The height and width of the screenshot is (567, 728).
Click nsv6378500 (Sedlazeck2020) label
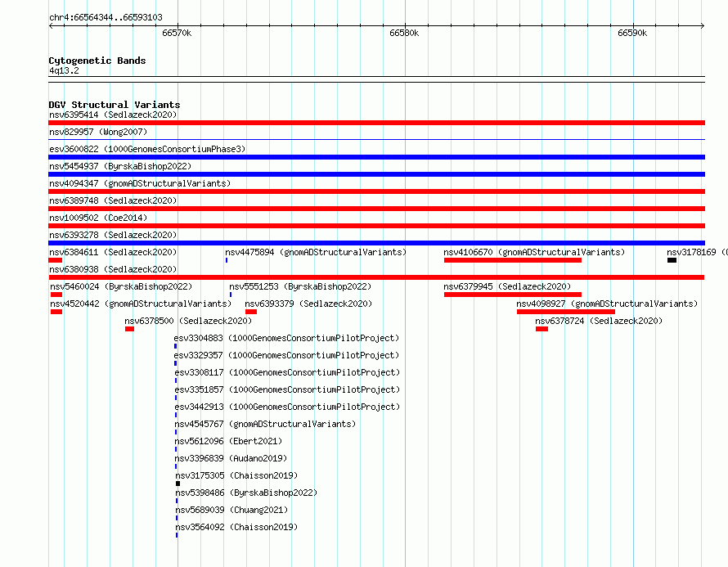tap(188, 321)
